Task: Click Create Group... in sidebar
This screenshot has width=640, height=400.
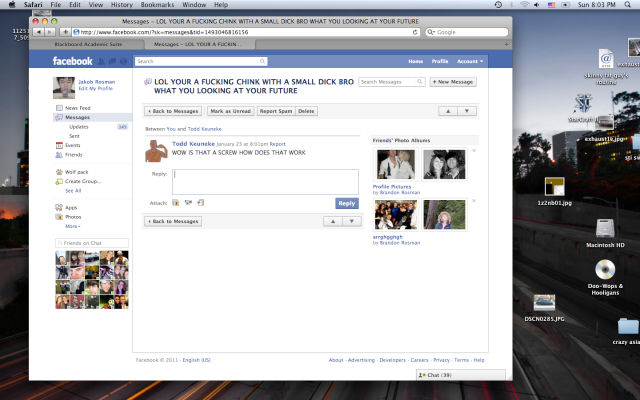Action: coord(83,181)
